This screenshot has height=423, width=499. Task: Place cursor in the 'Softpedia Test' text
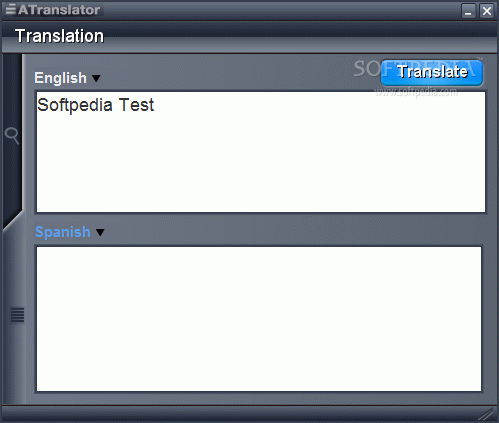(95, 105)
